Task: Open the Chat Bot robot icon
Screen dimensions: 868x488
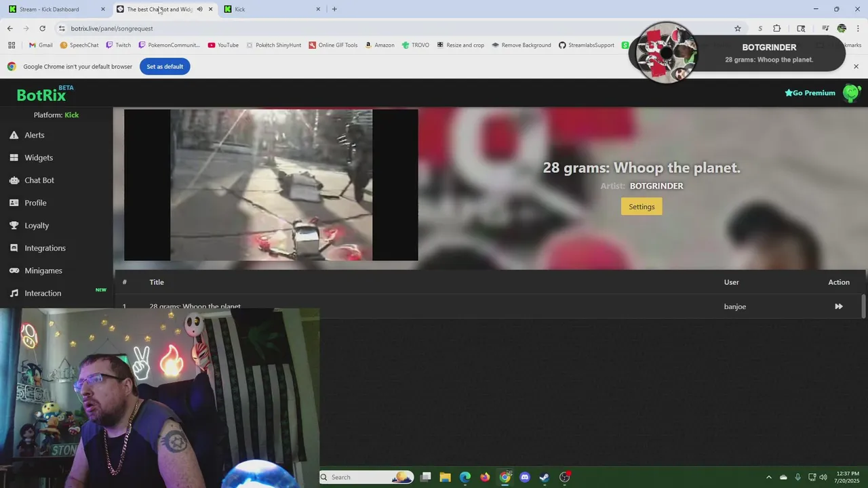Action: point(14,180)
